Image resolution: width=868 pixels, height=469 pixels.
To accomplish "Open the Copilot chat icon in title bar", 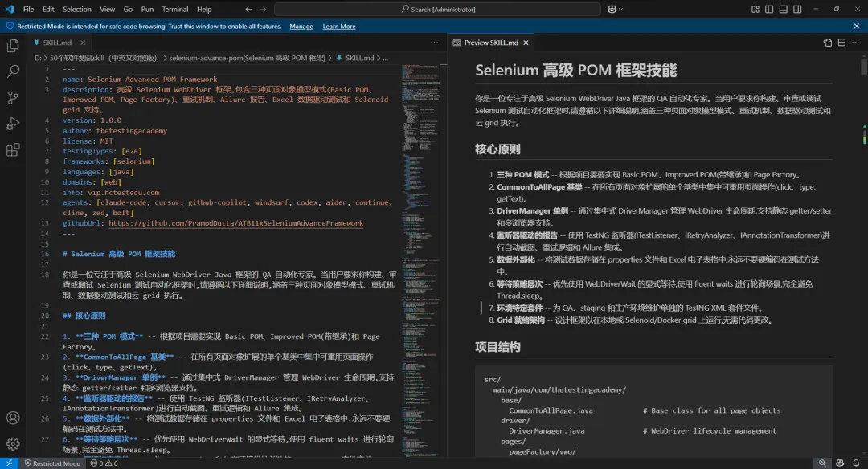I will (612, 10).
